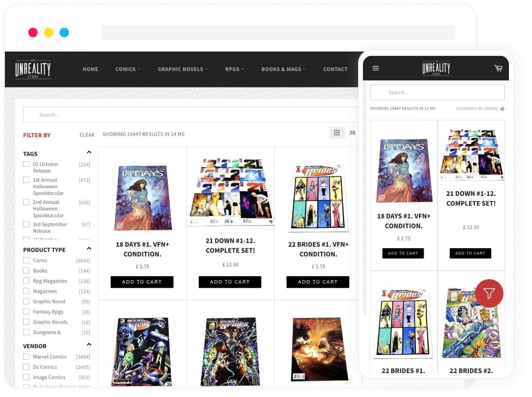Screen dimensions: 532x397
Task: Enable the Comic product type checkbox
Action: (x=26, y=261)
